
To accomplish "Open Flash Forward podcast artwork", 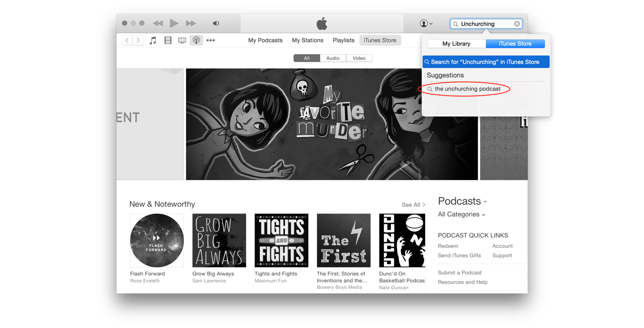I will (x=157, y=240).
